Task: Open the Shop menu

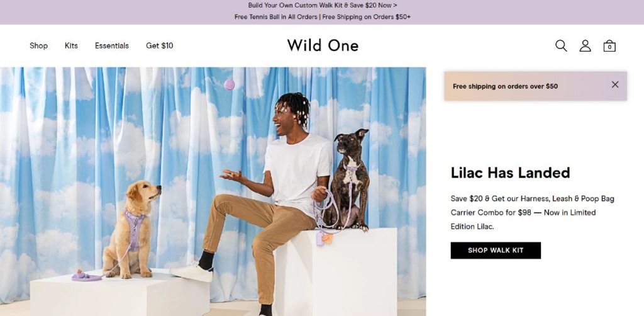Action: 38,45
